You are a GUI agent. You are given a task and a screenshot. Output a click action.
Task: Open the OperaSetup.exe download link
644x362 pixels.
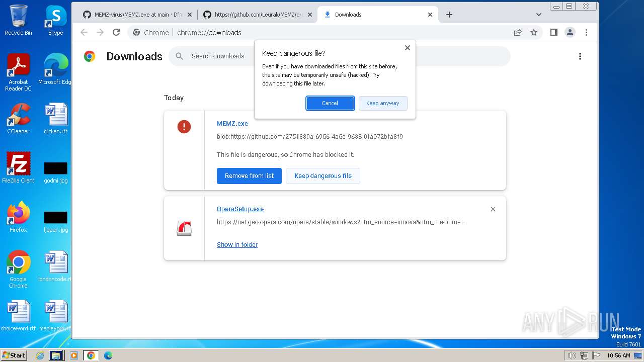point(240,209)
